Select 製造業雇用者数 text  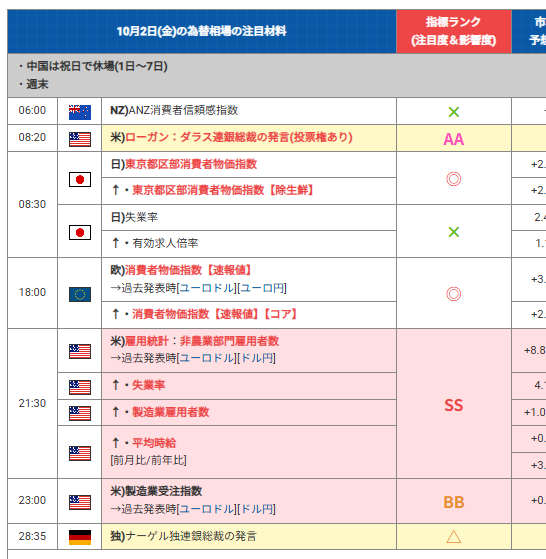[x=170, y=412]
